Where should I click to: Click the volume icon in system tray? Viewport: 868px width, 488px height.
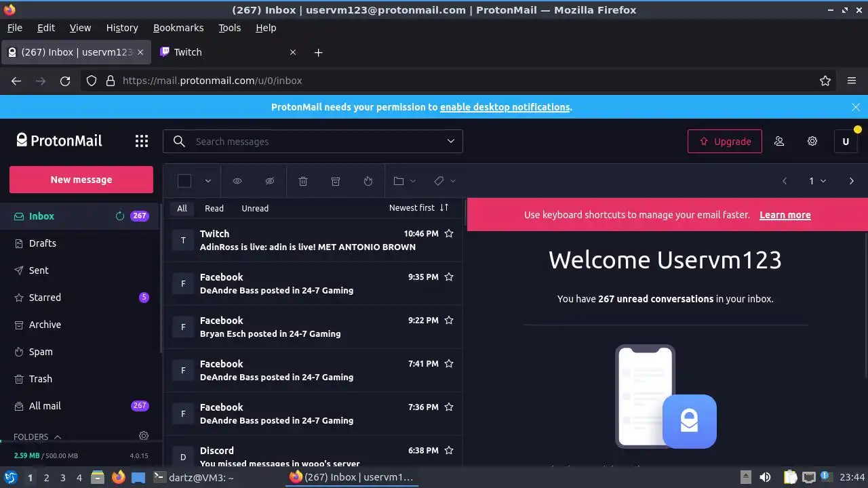click(765, 477)
